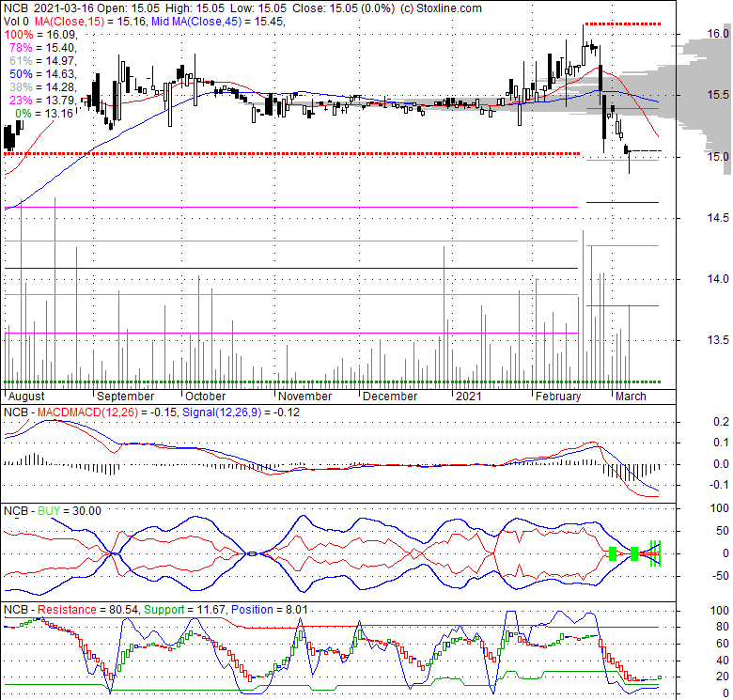This screenshot has width=733, height=700.
Task: Click the 0.2 label on MACD axis
Action: 721,422
